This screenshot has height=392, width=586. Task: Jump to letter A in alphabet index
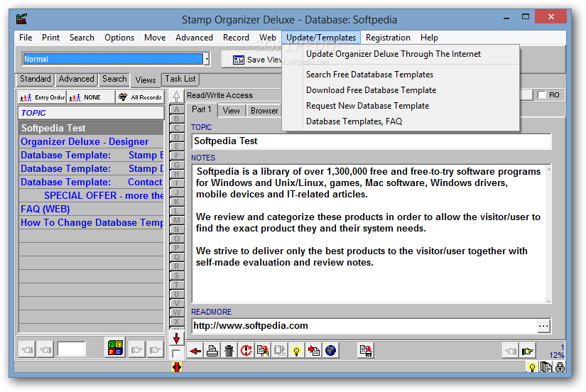pos(176,109)
